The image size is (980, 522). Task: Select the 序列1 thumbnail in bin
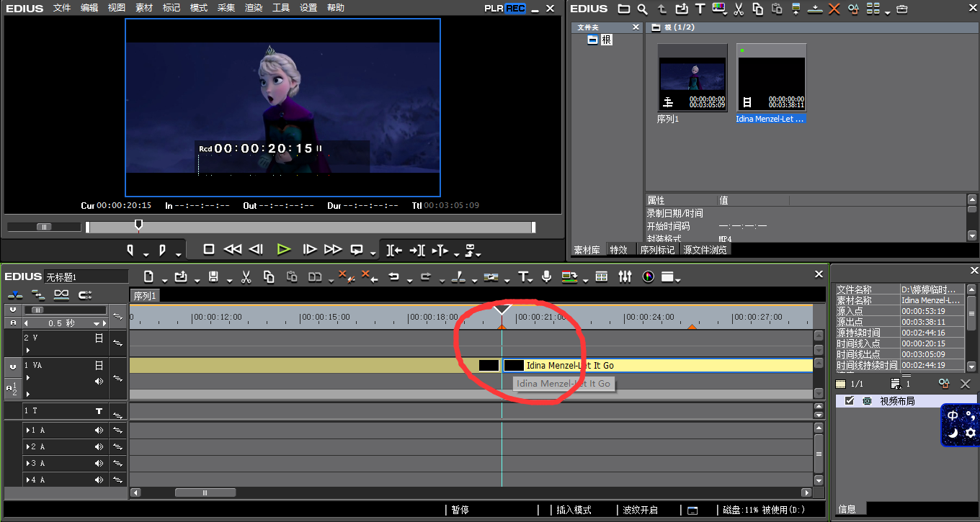pyautogui.click(x=692, y=77)
